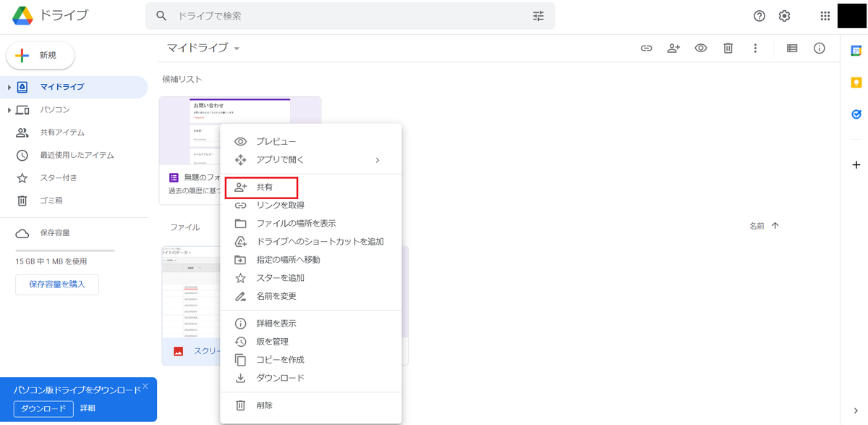Copy file link using the link icon

tap(646, 48)
